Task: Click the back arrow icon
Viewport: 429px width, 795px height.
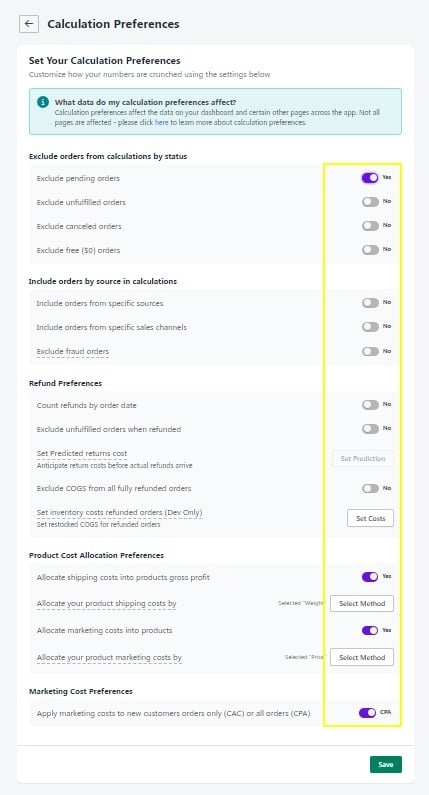Action: coord(29,24)
